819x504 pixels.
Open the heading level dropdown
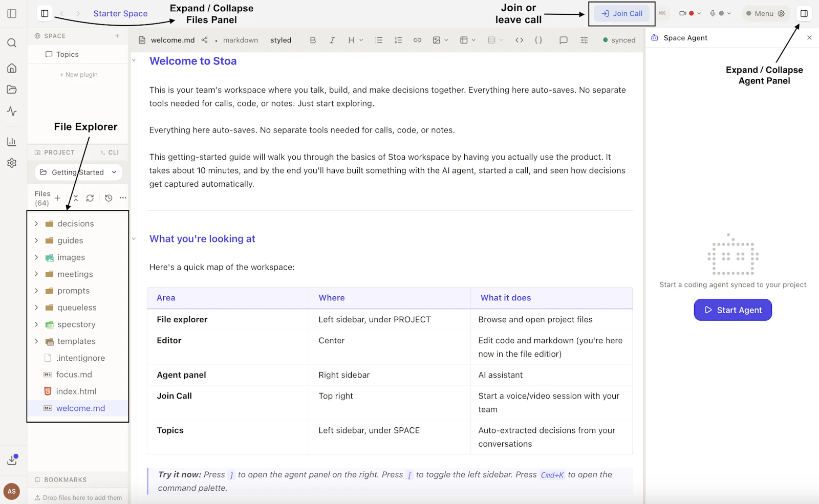354,40
